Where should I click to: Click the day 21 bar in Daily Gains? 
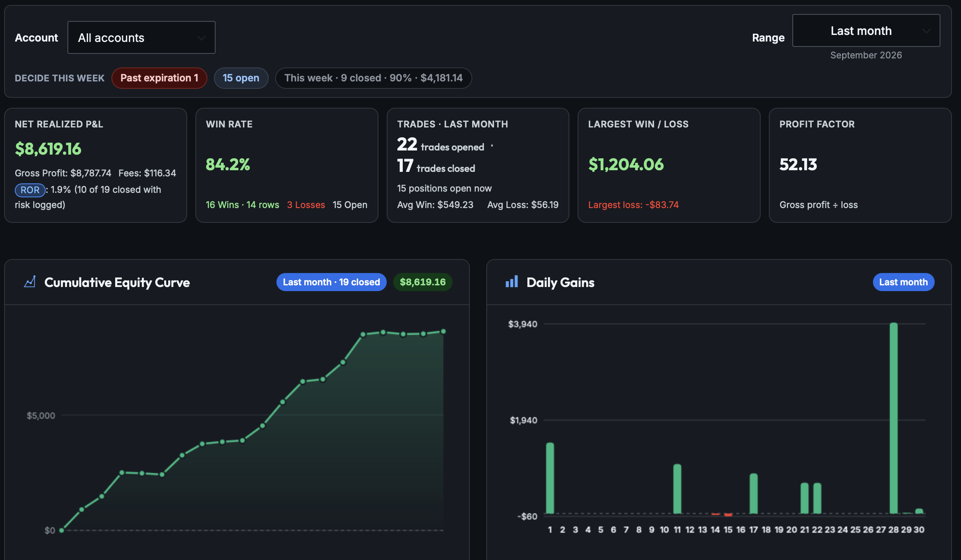[x=805, y=498]
